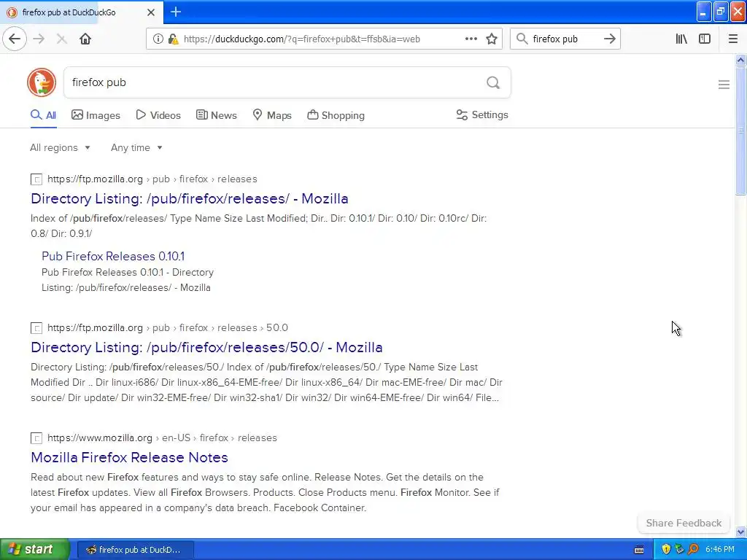
Task: Expand the All regions dropdown
Action: (x=60, y=147)
